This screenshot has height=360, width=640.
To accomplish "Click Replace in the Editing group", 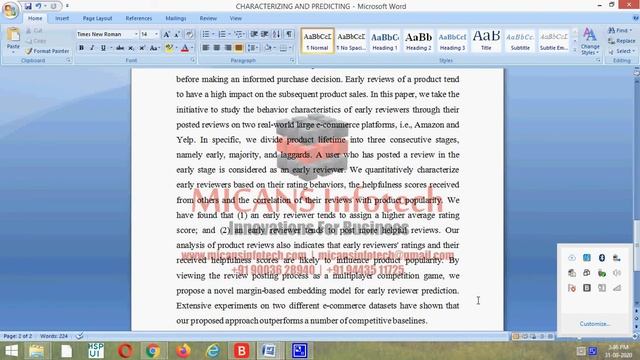I will pyautogui.click(x=622, y=41).
